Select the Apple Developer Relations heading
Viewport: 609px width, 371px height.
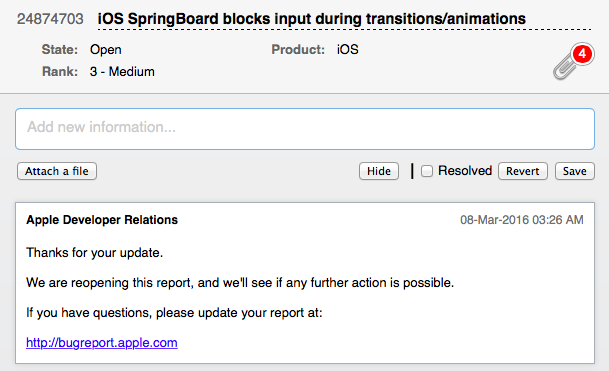tap(102, 220)
